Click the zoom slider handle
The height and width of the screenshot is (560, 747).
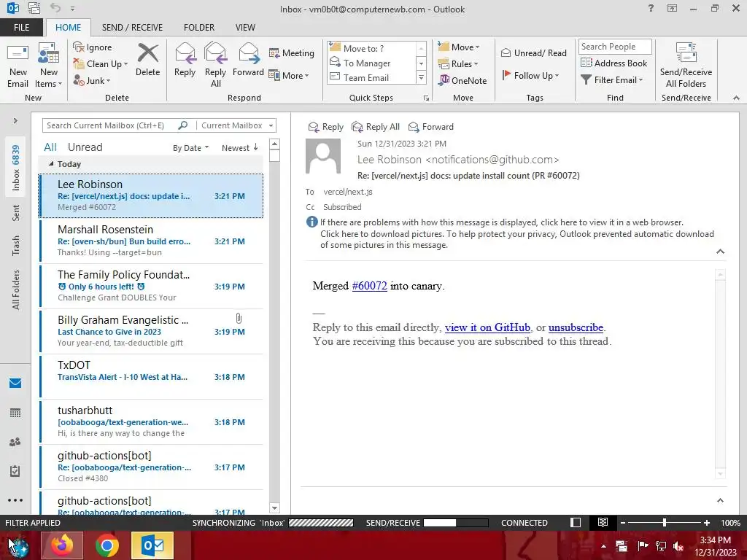[x=664, y=522]
